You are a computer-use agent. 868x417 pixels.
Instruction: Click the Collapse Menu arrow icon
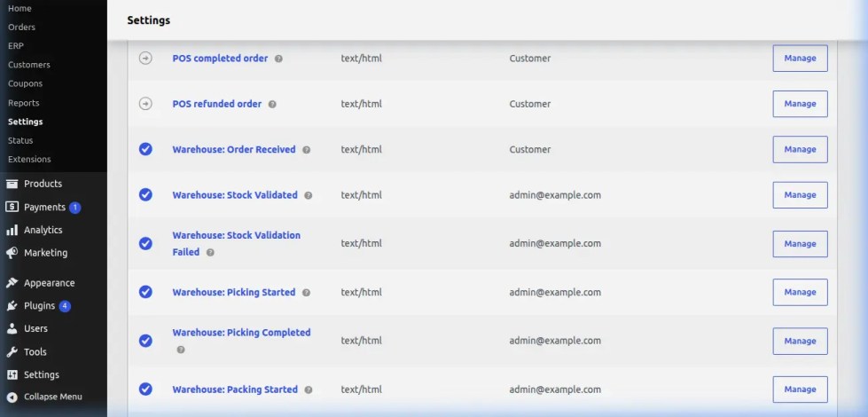[x=12, y=397]
